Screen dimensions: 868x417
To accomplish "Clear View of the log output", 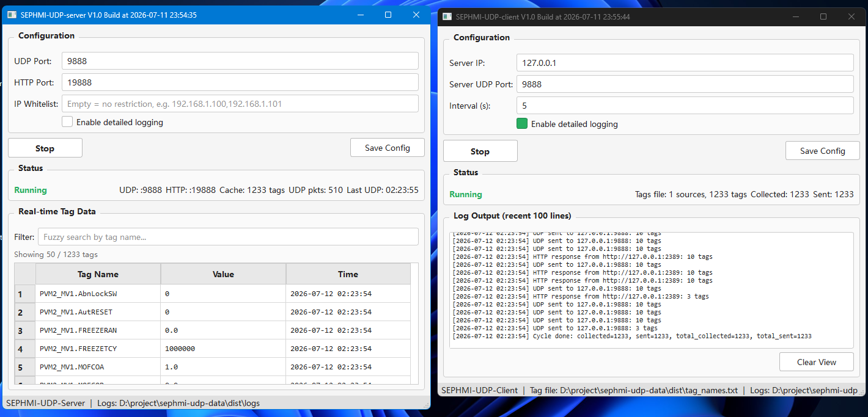I will [x=817, y=362].
